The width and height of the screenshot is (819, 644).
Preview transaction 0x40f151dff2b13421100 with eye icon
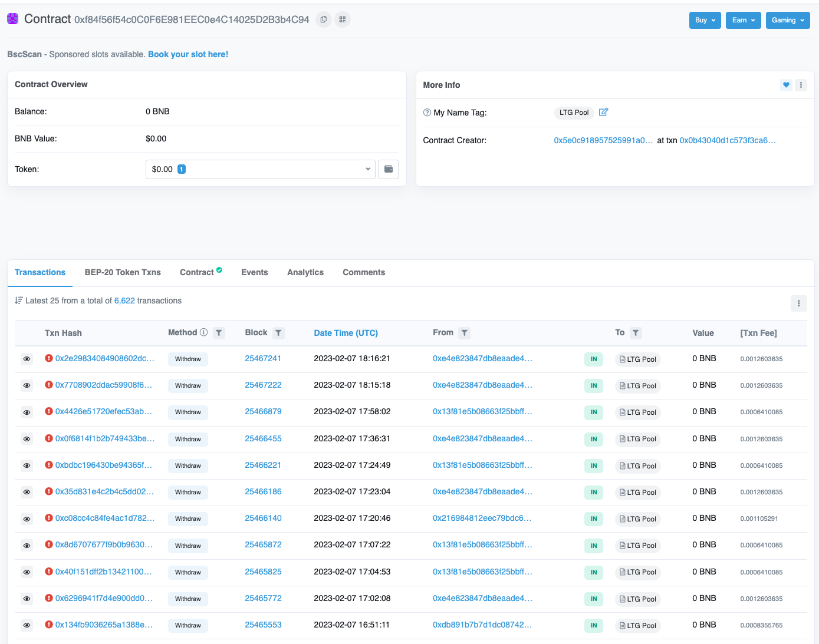pos(27,572)
